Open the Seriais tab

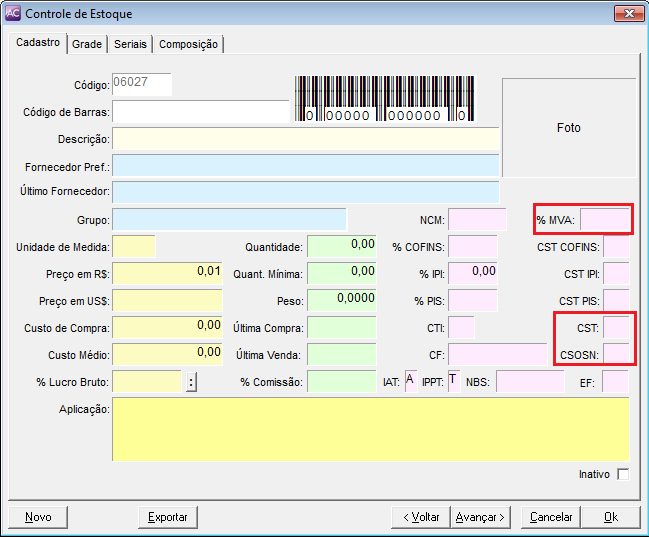pyautogui.click(x=130, y=44)
